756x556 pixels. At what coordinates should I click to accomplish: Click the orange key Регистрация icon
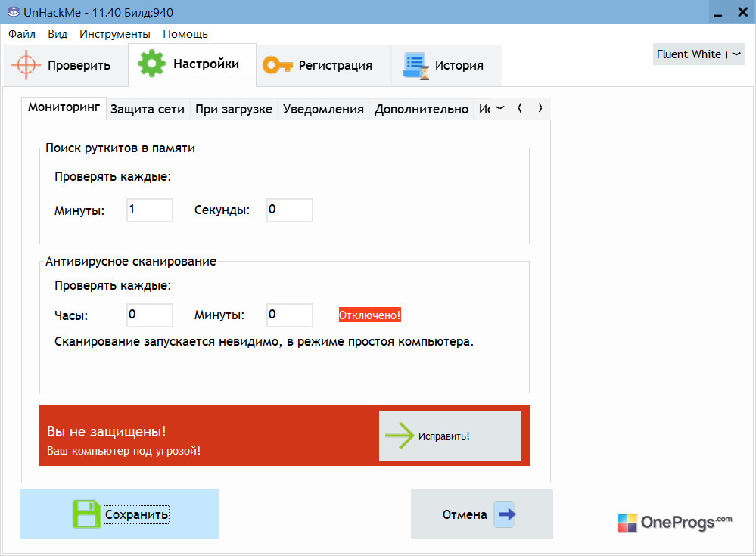tap(277, 64)
